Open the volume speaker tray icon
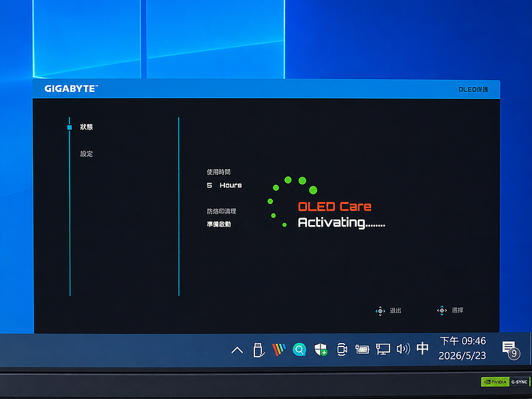The height and width of the screenshot is (399, 532). [403, 349]
